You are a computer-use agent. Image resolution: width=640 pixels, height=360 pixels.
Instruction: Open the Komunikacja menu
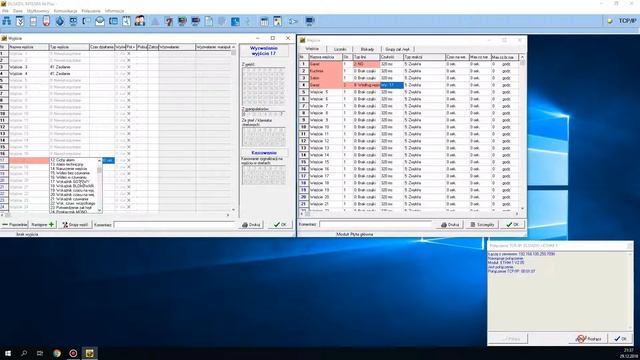[65, 11]
